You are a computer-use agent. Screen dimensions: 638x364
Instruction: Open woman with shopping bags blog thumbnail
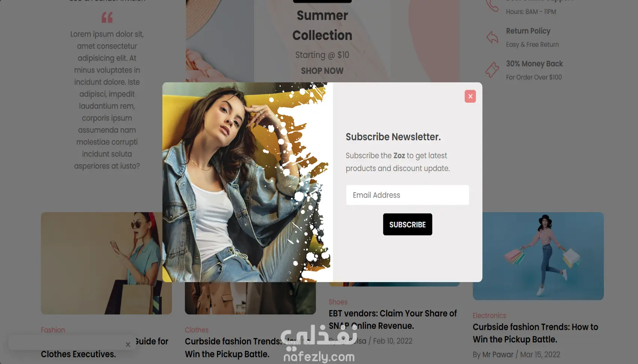[x=538, y=256]
